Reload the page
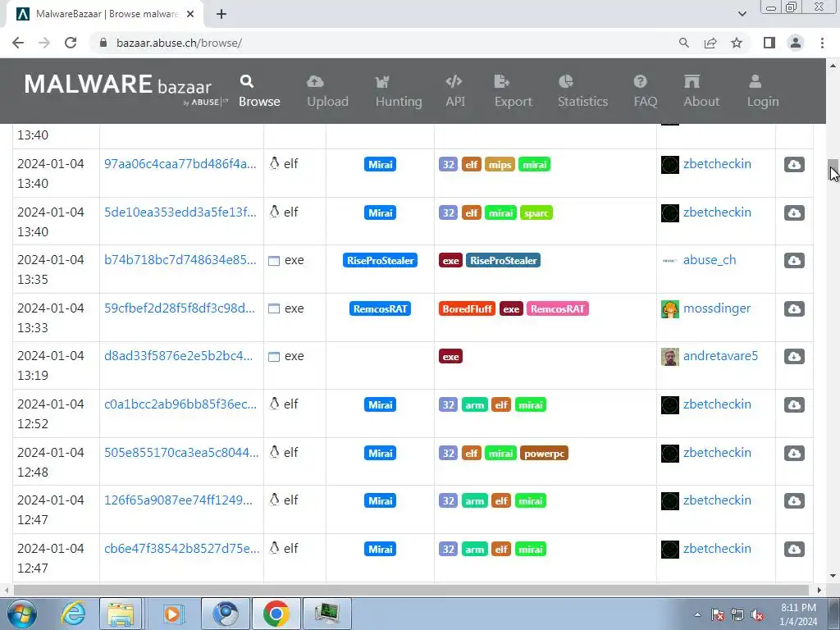 [x=71, y=43]
